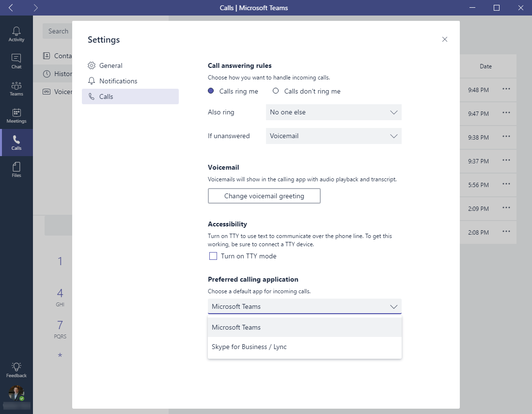Click the 9:38 PM call time
The width and height of the screenshot is (532, 414).
point(478,138)
